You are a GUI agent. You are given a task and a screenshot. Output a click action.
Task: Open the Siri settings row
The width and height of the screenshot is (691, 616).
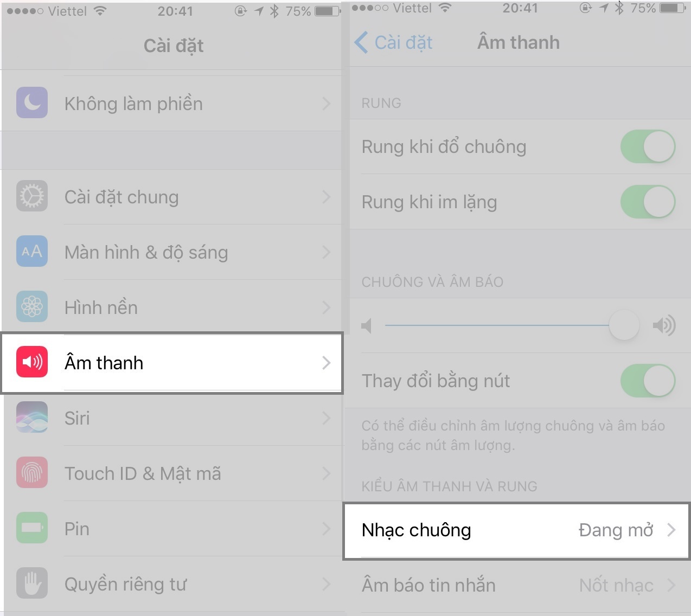(174, 418)
